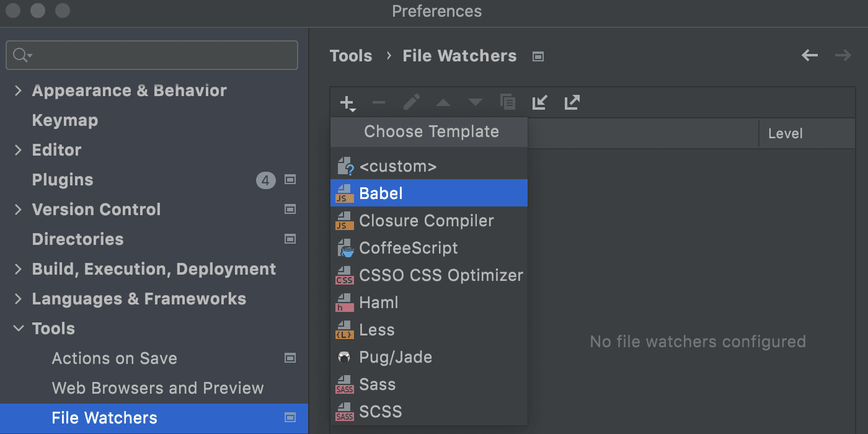Pick the CoffeeScript template
The image size is (868, 434).
coord(429,248)
